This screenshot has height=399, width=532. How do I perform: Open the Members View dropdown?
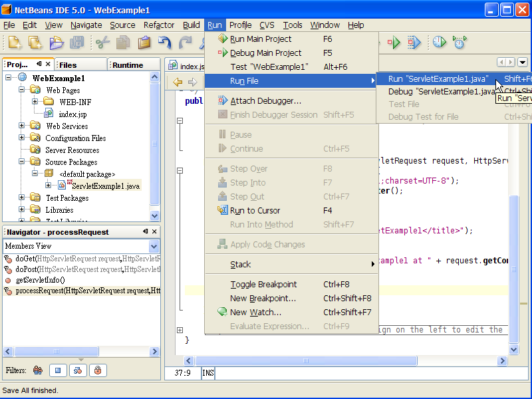pyautogui.click(x=154, y=246)
